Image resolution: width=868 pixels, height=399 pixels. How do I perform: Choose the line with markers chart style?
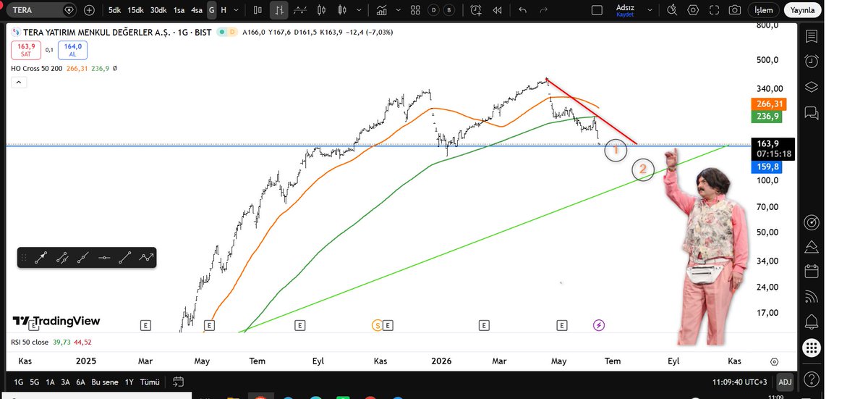pyautogui.click(x=301, y=10)
